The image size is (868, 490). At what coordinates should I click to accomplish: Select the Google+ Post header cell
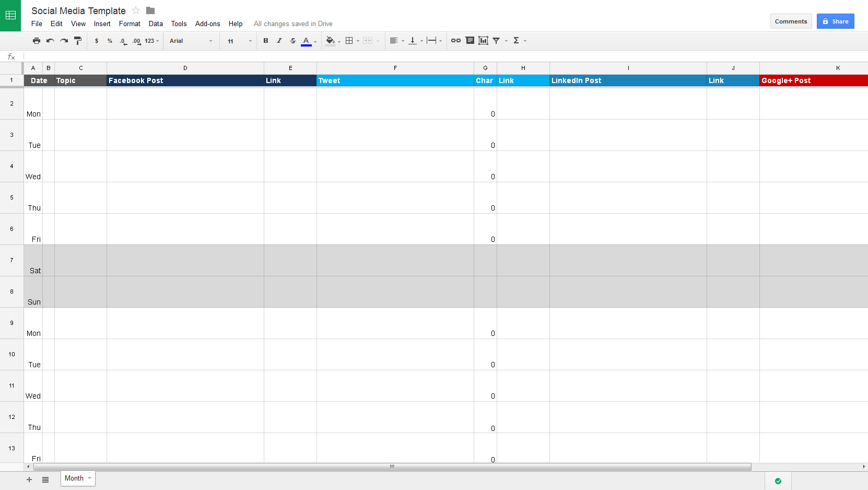tap(814, 80)
